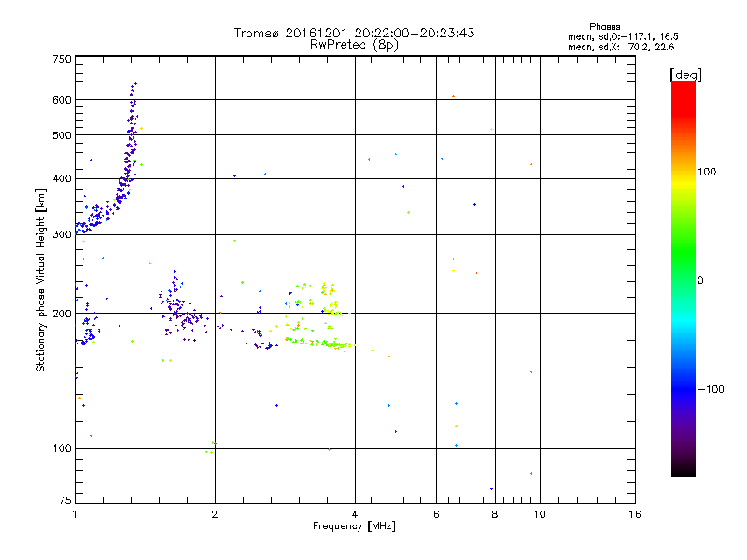
Task: Click the y-axis tick label '400'
Action: [x=62, y=178]
